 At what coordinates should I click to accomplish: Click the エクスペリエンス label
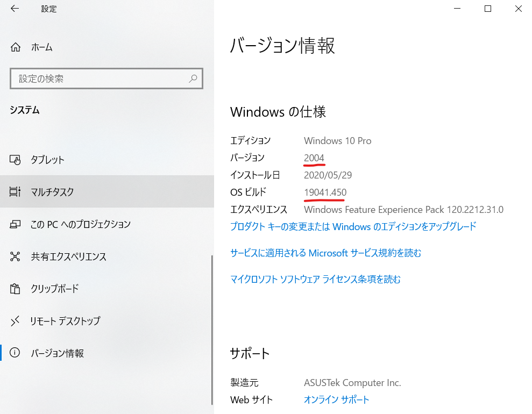(259, 210)
